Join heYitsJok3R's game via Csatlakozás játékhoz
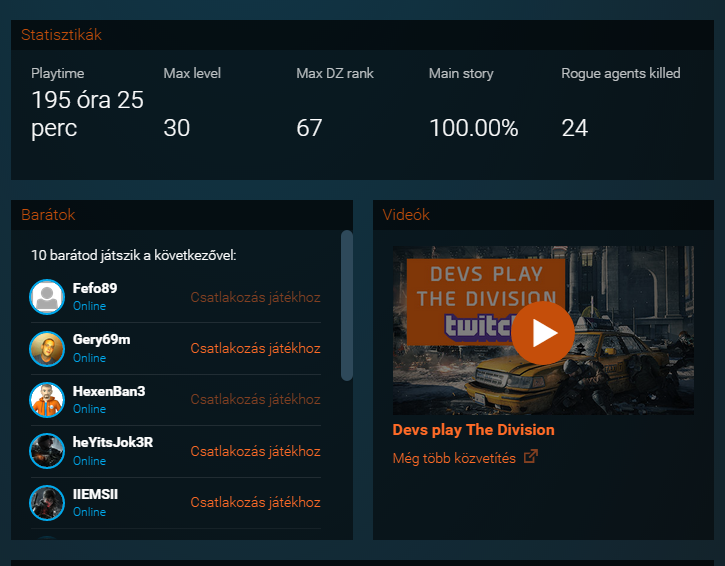This screenshot has height=566, width=725. (x=255, y=451)
